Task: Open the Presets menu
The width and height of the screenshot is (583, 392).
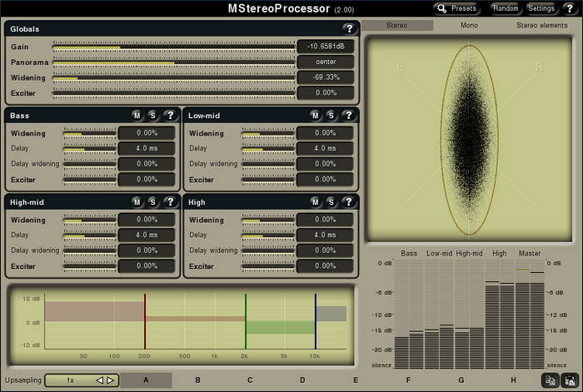Action: click(456, 8)
